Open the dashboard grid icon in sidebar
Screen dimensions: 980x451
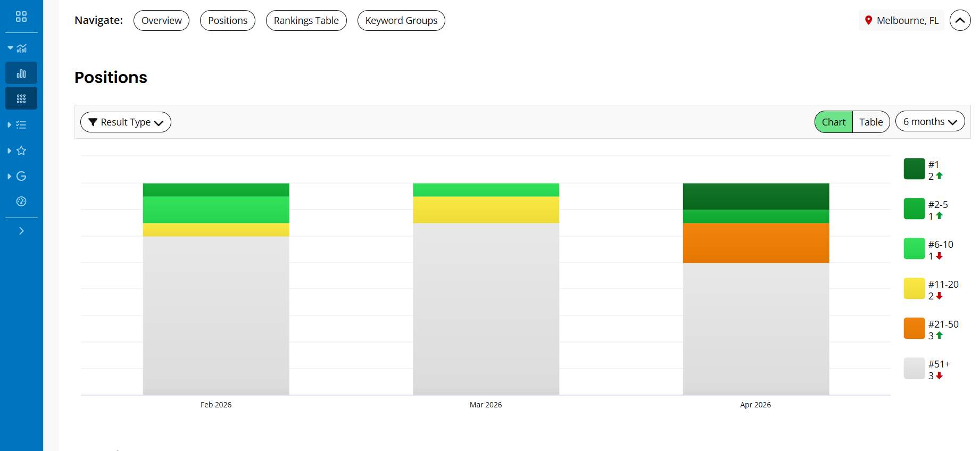[21, 16]
